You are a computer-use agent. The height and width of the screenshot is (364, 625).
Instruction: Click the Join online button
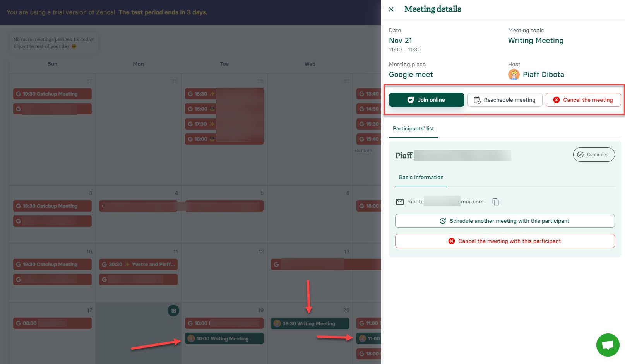(x=426, y=100)
